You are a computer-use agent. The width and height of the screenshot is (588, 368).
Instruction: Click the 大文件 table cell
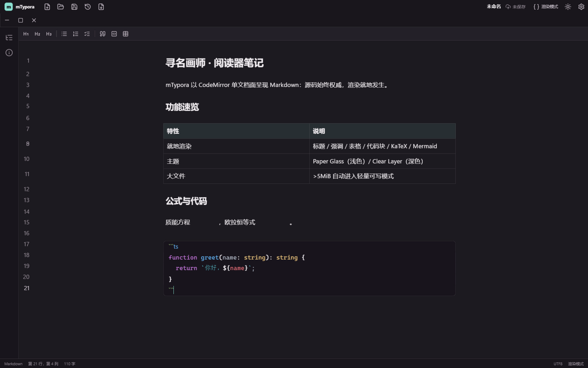[236, 176]
